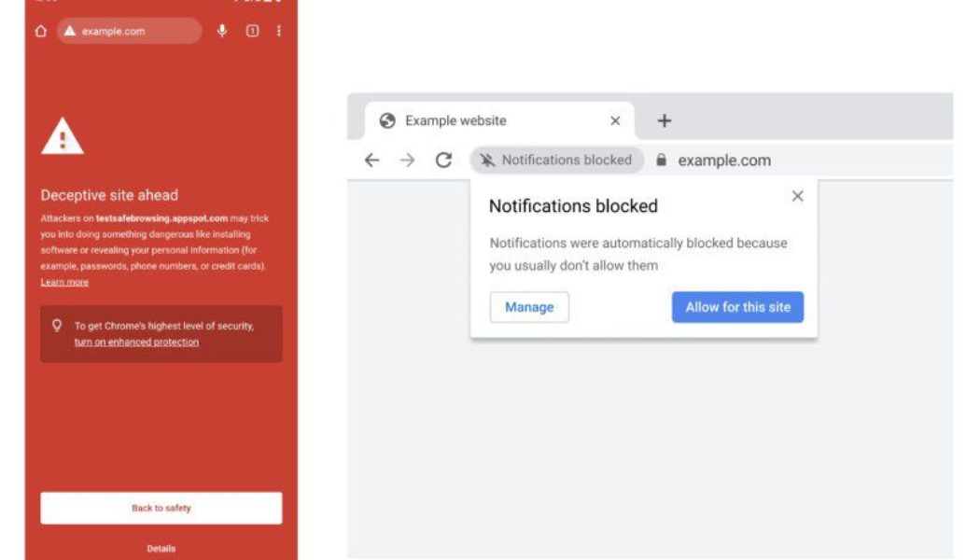Open Chrome's three-dot overflow menu

[x=277, y=31]
